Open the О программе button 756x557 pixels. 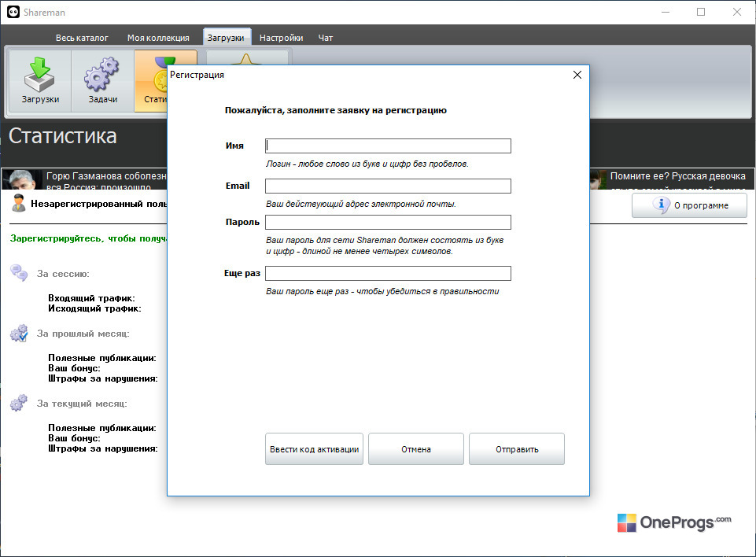click(689, 205)
